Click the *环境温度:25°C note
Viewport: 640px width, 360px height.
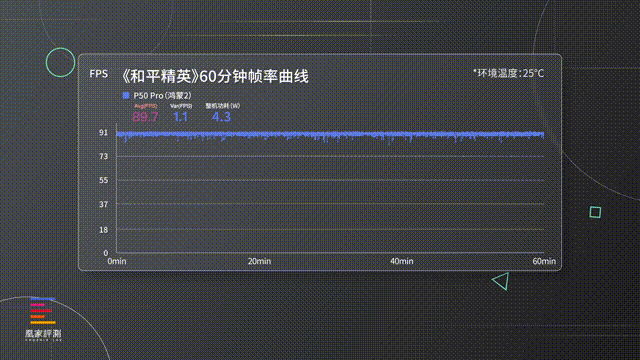(x=509, y=73)
